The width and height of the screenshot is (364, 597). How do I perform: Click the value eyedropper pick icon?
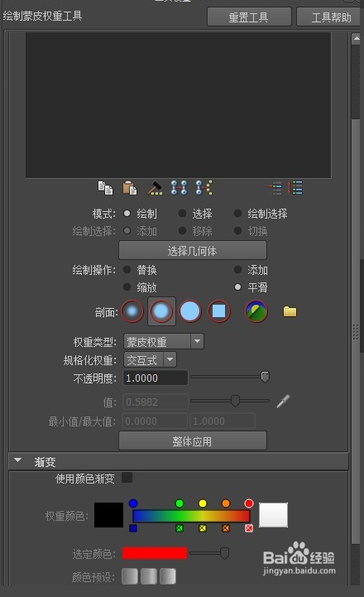click(x=283, y=401)
